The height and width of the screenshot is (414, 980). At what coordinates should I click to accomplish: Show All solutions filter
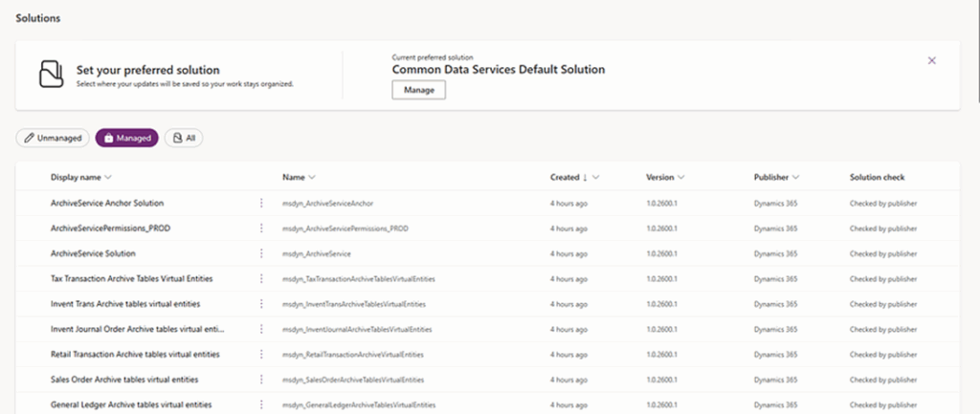(183, 138)
